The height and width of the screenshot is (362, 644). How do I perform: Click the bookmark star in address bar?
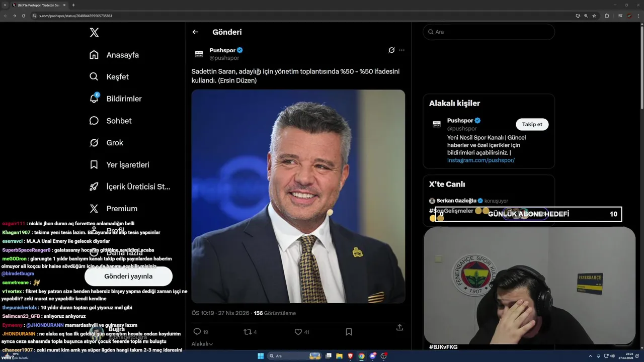tap(594, 16)
